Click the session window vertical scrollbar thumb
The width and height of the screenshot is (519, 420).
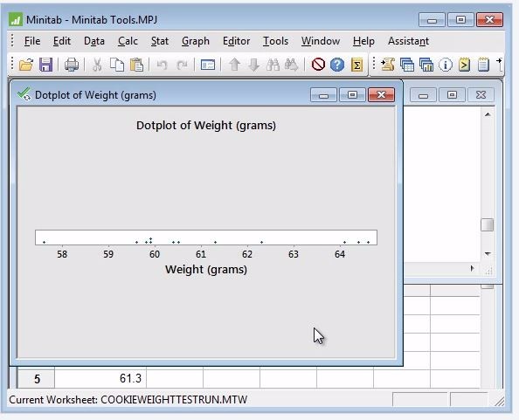pos(488,225)
